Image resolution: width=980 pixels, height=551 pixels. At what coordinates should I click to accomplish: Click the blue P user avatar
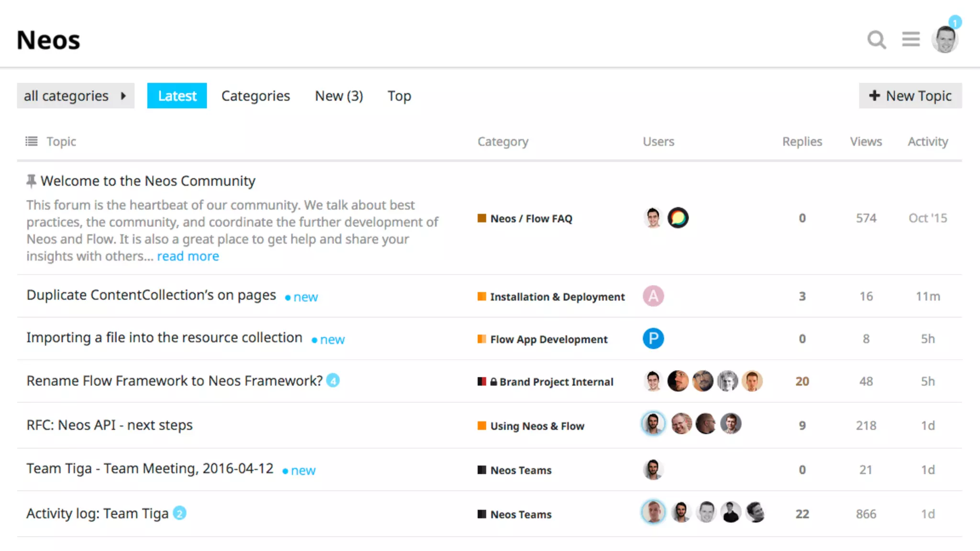tap(653, 339)
